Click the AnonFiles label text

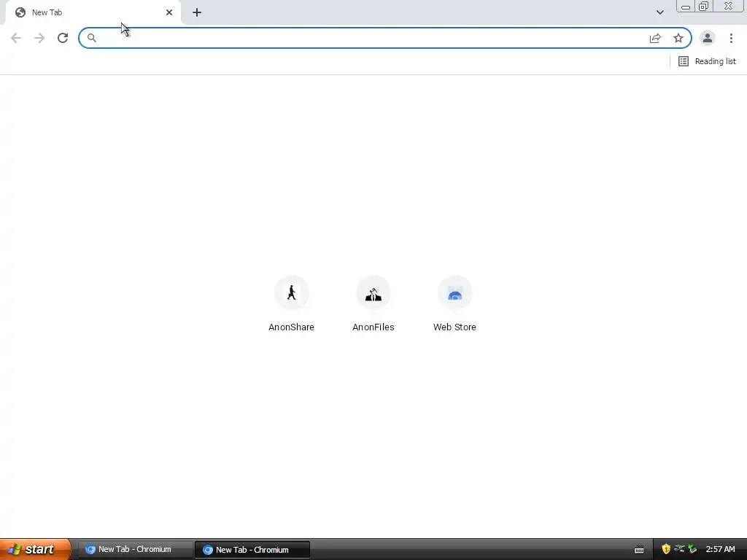pos(373,327)
